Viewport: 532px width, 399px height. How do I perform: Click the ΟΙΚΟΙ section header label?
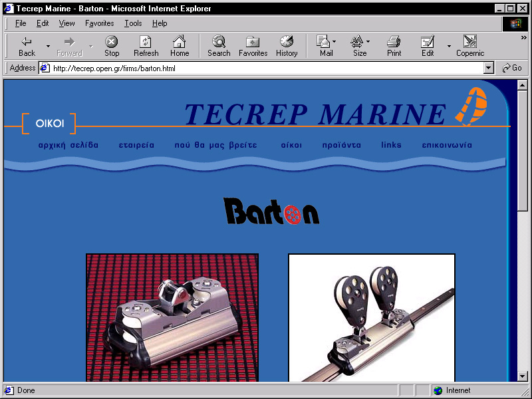point(50,123)
